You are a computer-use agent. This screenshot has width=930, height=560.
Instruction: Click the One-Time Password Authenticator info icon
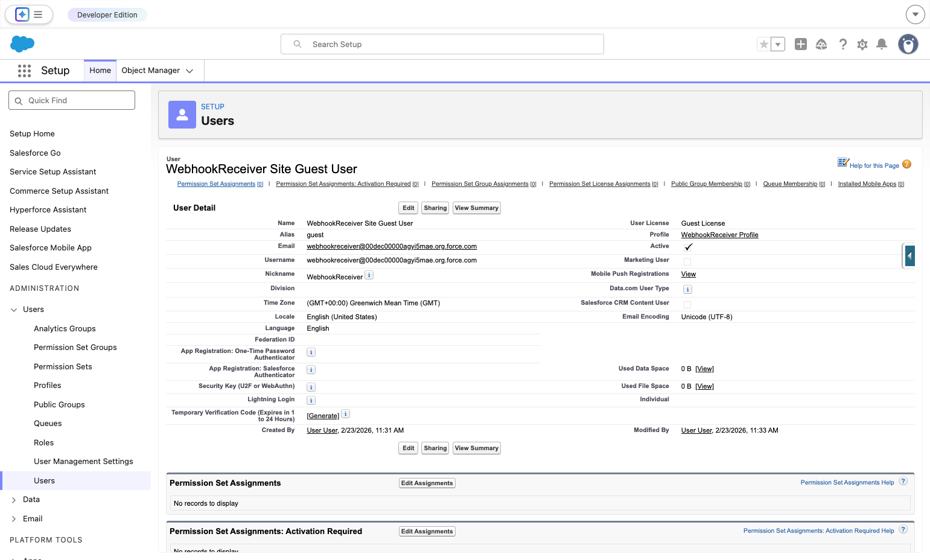[311, 352]
